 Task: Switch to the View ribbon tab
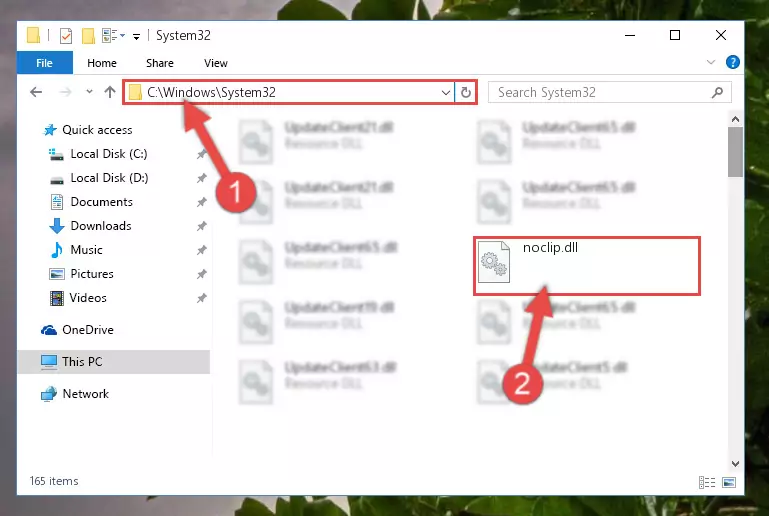(x=216, y=63)
